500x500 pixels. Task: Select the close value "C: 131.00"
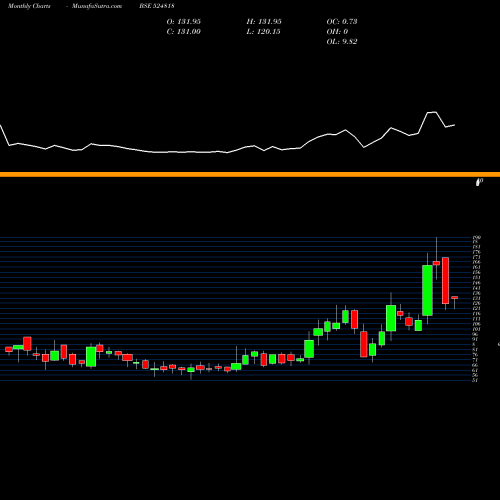(184, 32)
